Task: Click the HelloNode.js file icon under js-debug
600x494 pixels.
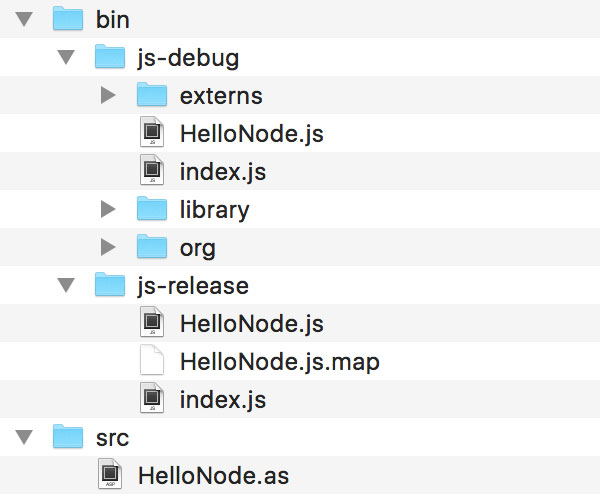Action: (152, 133)
